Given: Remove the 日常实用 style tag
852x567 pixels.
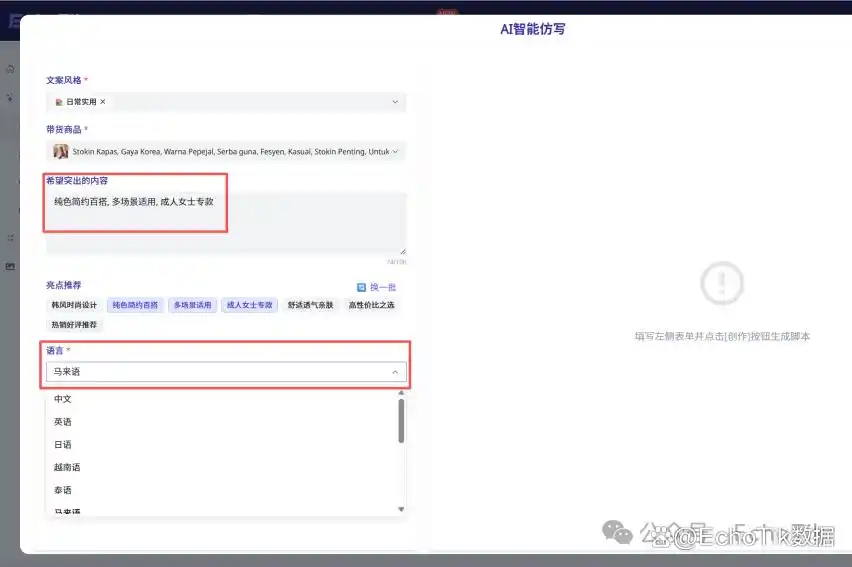Looking at the screenshot, I should [x=103, y=102].
